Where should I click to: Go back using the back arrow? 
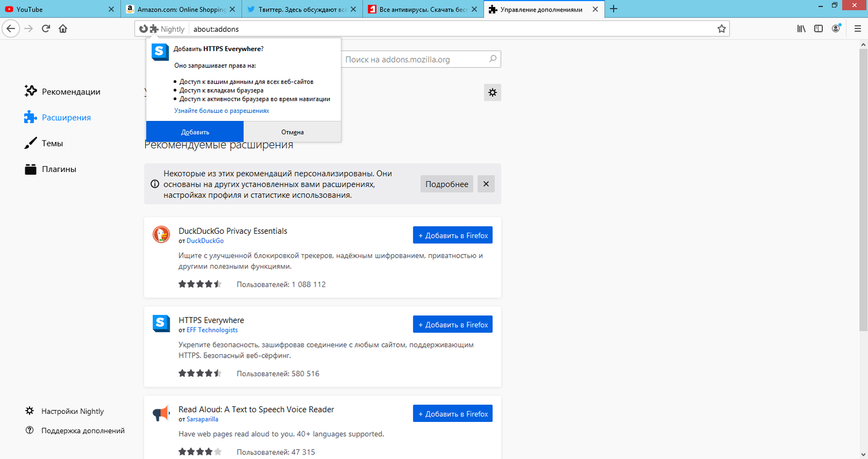point(12,28)
